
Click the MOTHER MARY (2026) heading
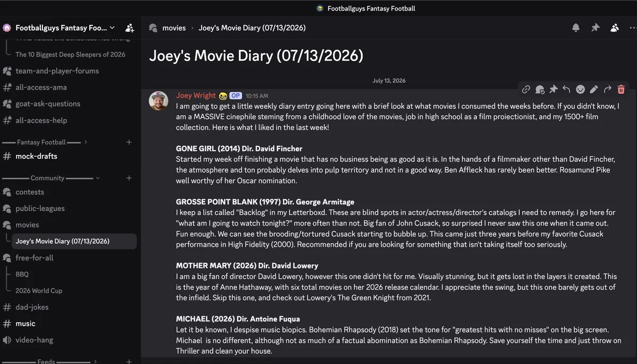(247, 265)
